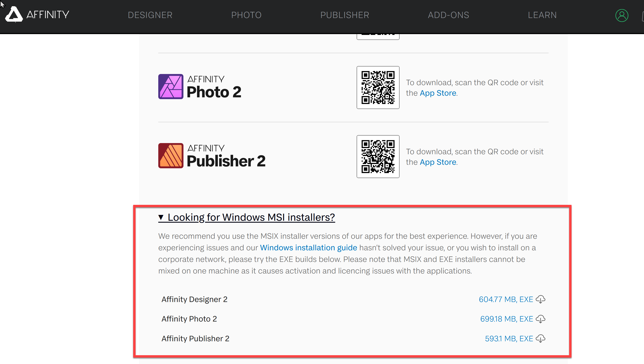The height and width of the screenshot is (364, 644).
Task: Click the 'Affinity Photo 2' row label
Action: tap(189, 319)
